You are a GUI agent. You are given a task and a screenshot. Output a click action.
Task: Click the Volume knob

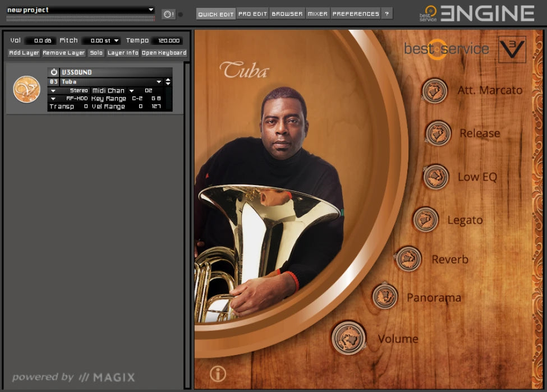(348, 338)
